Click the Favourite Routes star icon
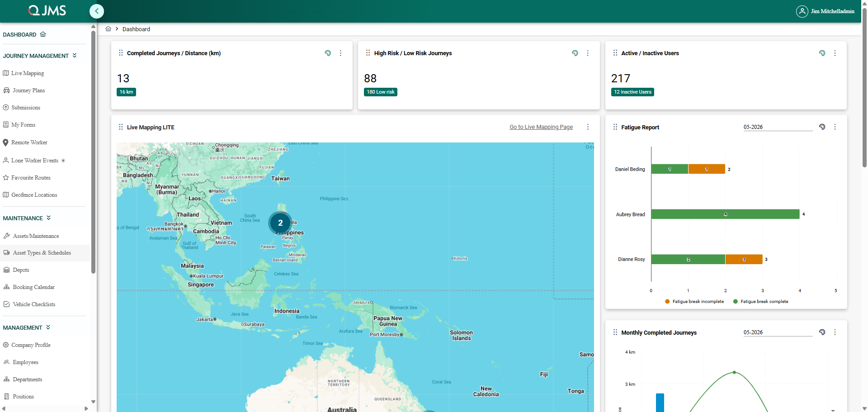868x412 pixels. [6, 178]
